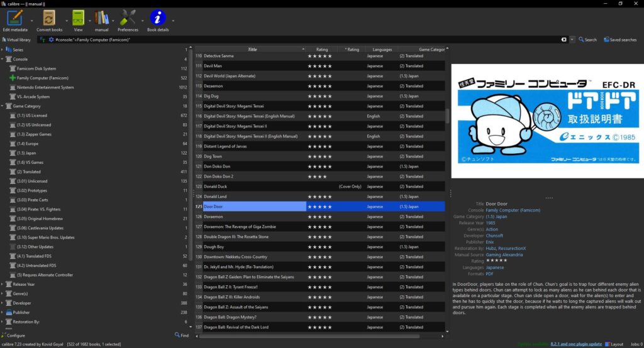Open the Configure tag browser button
The width and height of the screenshot is (644, 348).
click(14, 335)
